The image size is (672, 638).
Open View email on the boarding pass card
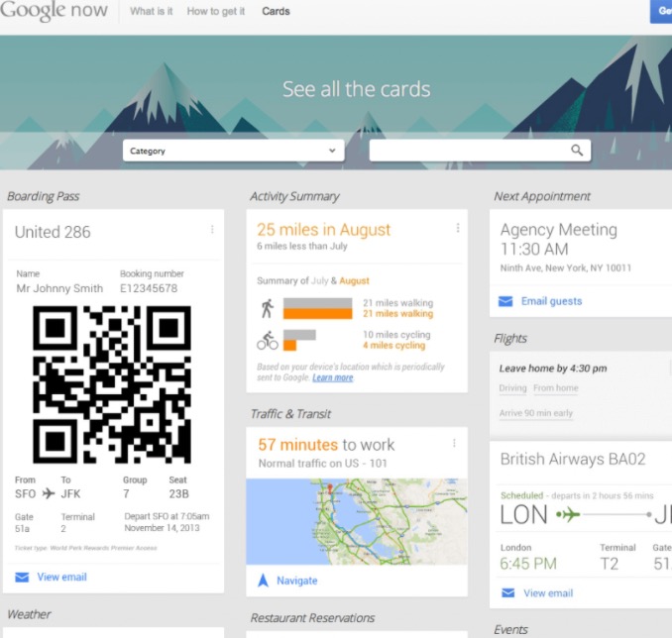[61, 578]
